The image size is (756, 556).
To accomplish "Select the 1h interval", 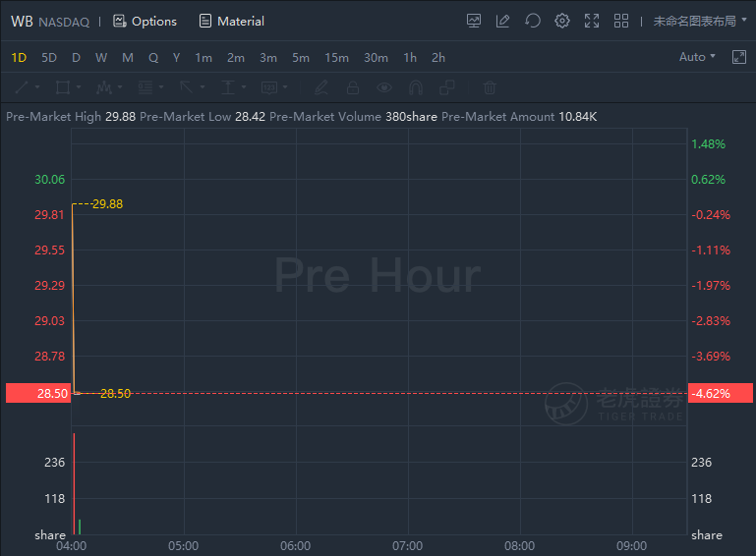I will pyautogui.click(x=410, y=58).
